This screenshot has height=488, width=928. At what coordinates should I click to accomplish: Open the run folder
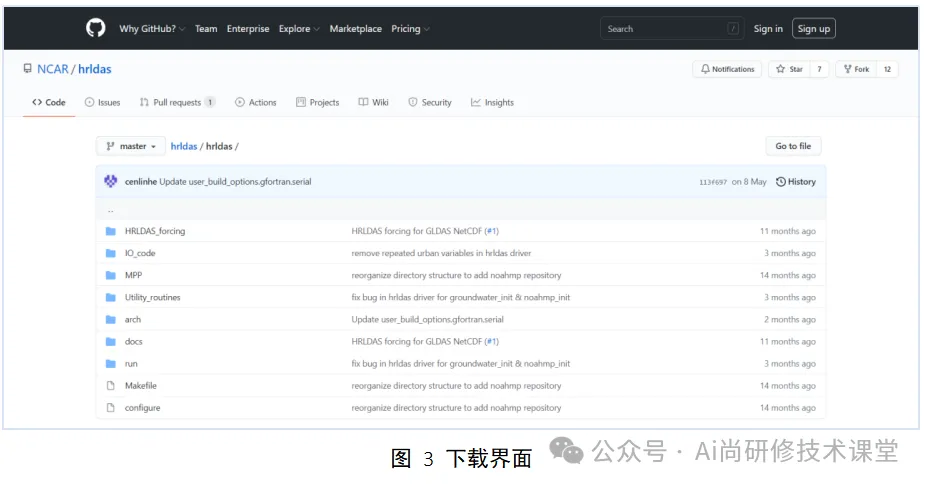131,364
